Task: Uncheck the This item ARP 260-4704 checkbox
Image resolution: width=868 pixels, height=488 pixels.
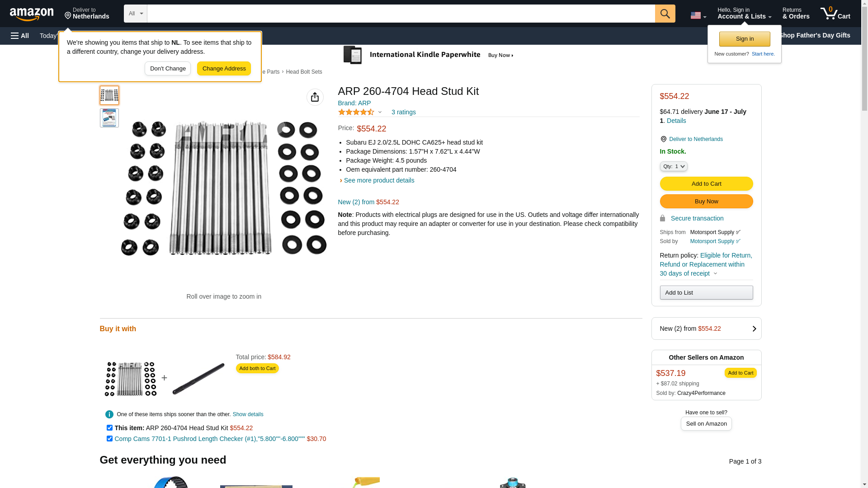Action: tap(109, 427)
